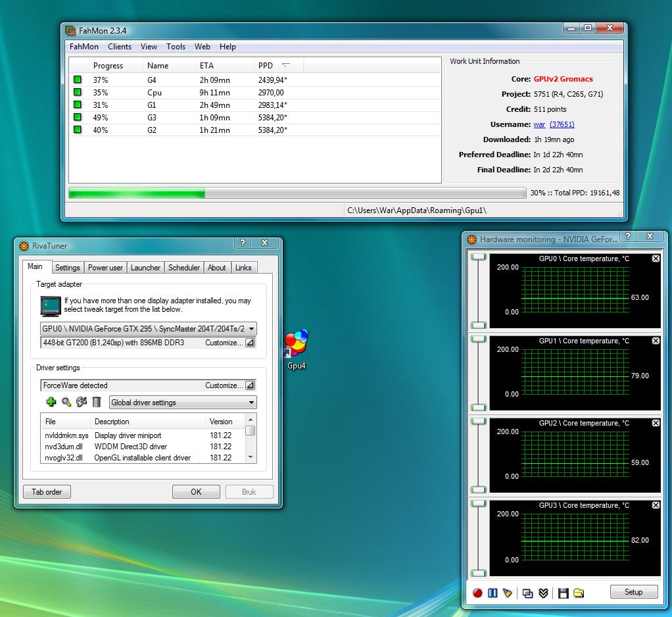Viewport: 672px width, 617px height.
Task: Close the GPU2 core temperature graph
Action: click(656, 423)
